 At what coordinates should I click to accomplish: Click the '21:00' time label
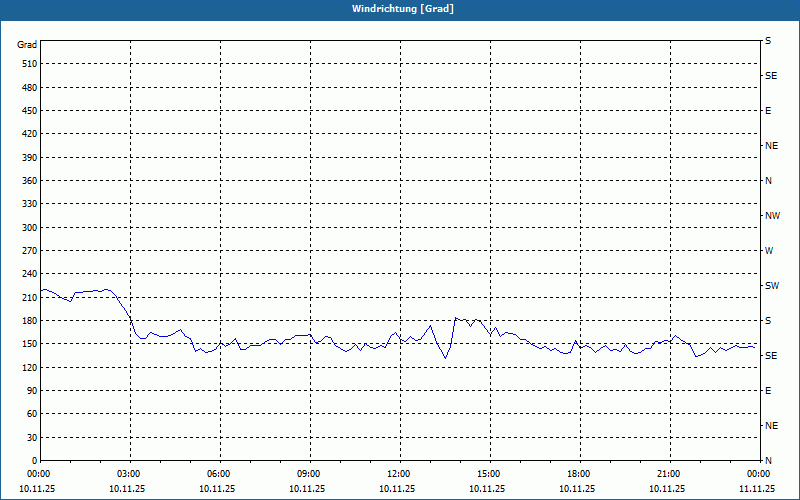click(x=670, y=474)
